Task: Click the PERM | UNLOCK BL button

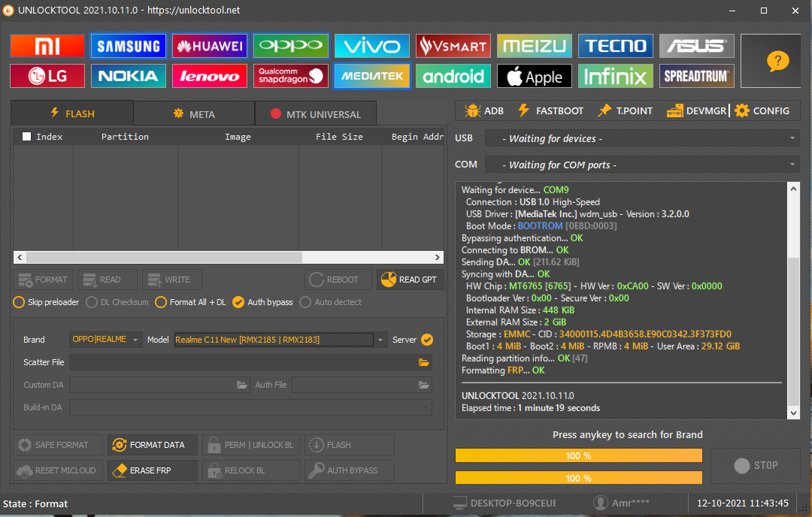Action: pos(251,445)
